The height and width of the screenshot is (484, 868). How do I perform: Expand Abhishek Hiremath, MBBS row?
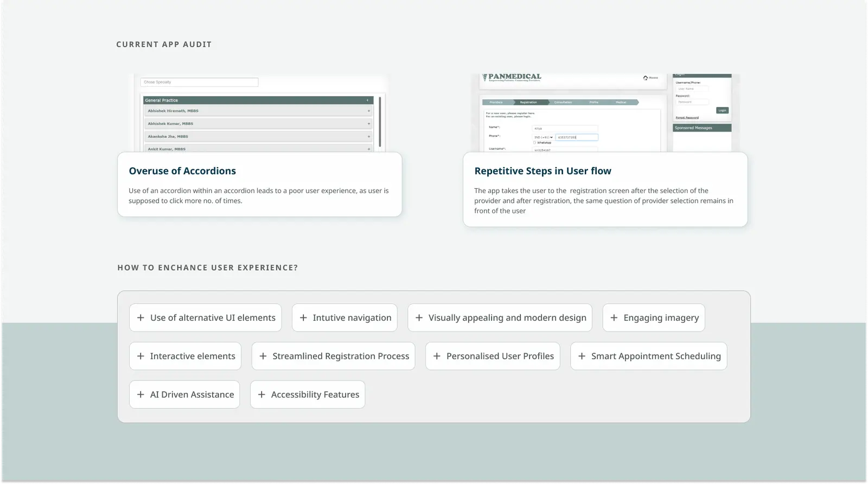pos(259,111)
